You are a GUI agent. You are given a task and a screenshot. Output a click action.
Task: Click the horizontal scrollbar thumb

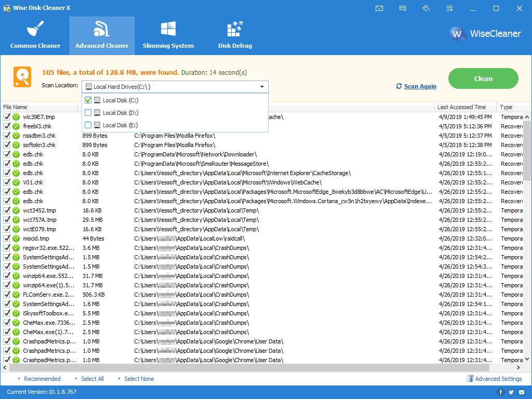coord(249,367)
